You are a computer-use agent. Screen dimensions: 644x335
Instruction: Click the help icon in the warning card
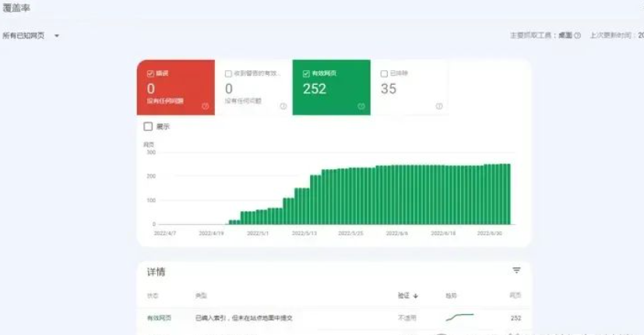(x=283, y=106)
